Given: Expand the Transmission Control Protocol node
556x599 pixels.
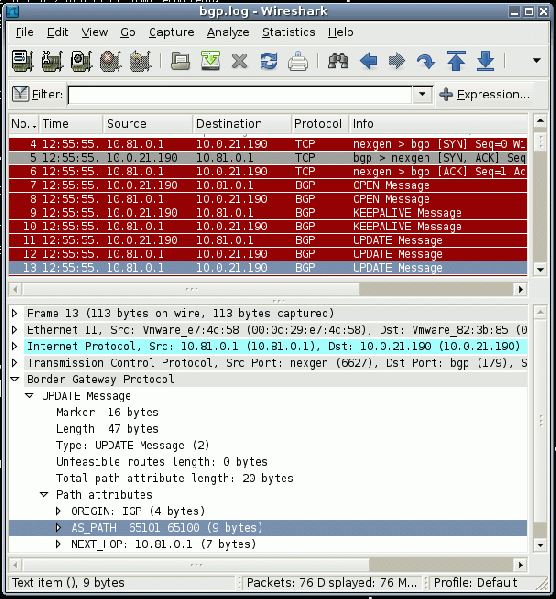Looking at the screenshot, I should pyautogui.click(x=15, y=363).
